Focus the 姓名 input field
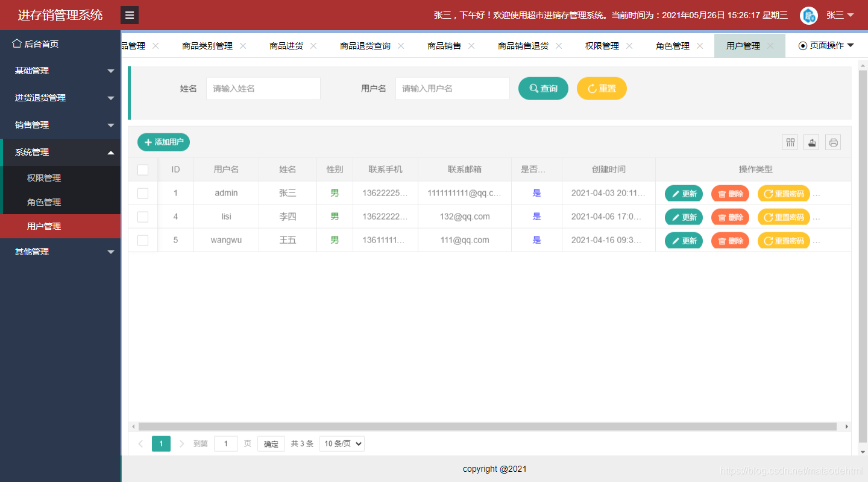This screenshot has height=482, width=868. point(263,89)
